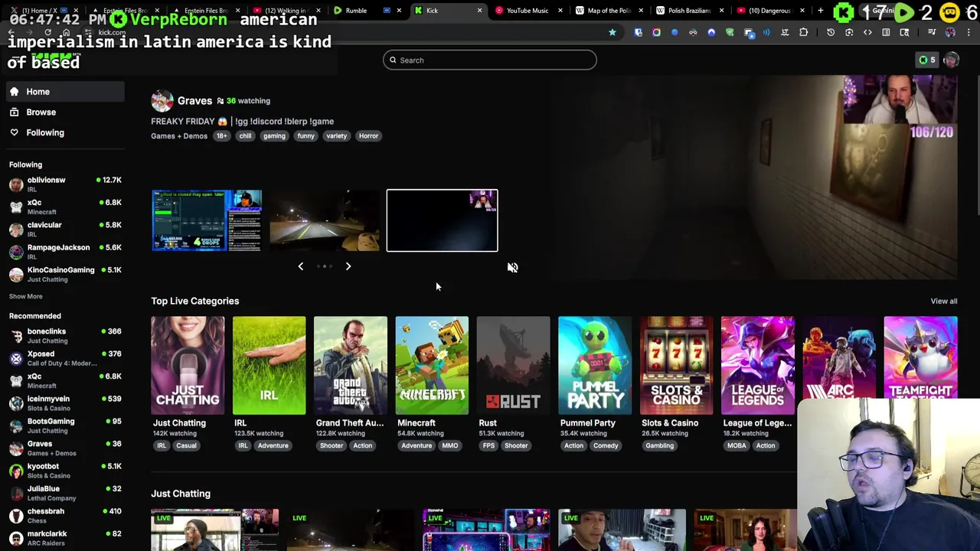This screenshot has height=551, width=980.
Task: Select the first featured stream thumbnail
Action: (207, 220)
